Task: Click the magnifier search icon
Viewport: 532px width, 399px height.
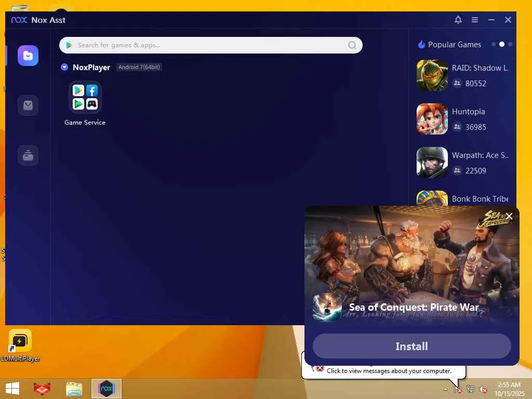Action: coord(352,45)
